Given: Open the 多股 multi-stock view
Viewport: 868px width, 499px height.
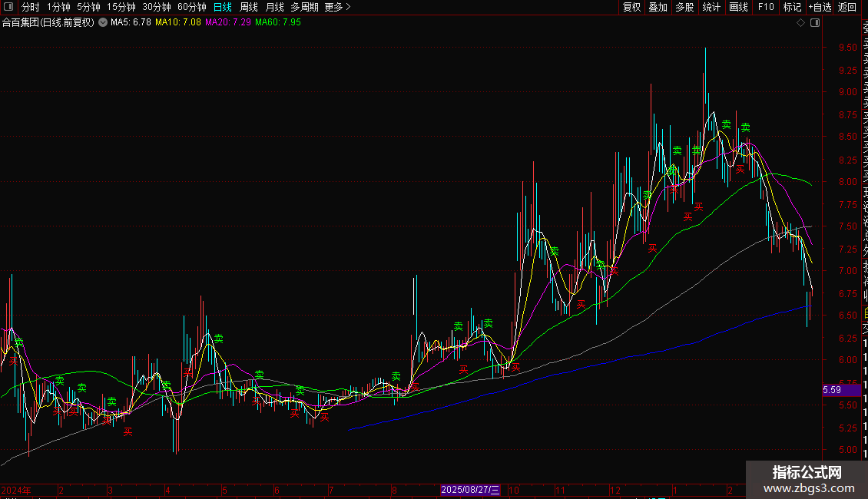Looking at the screenshot, I should [684, 7].
